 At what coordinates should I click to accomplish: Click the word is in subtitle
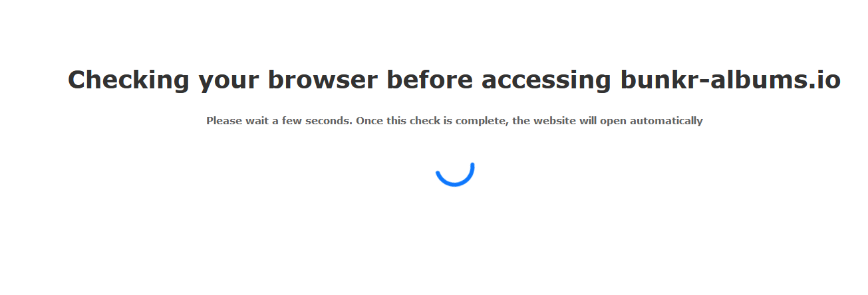point(448,121)
